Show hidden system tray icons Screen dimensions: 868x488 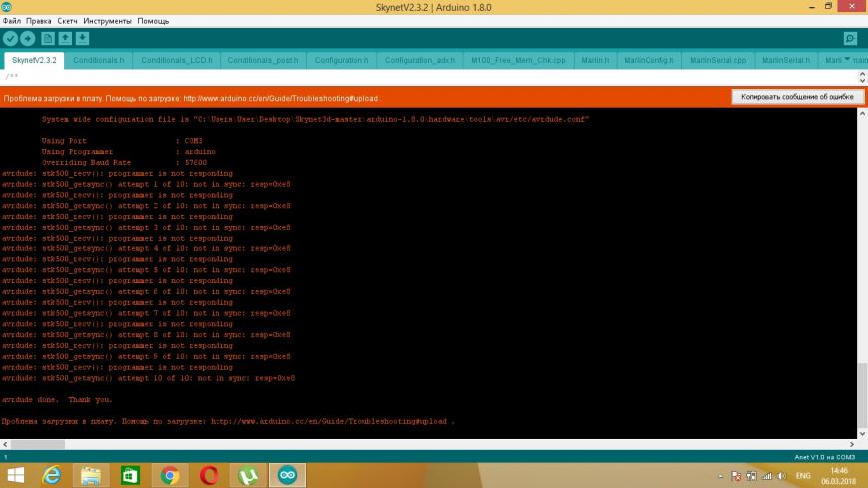720,476
